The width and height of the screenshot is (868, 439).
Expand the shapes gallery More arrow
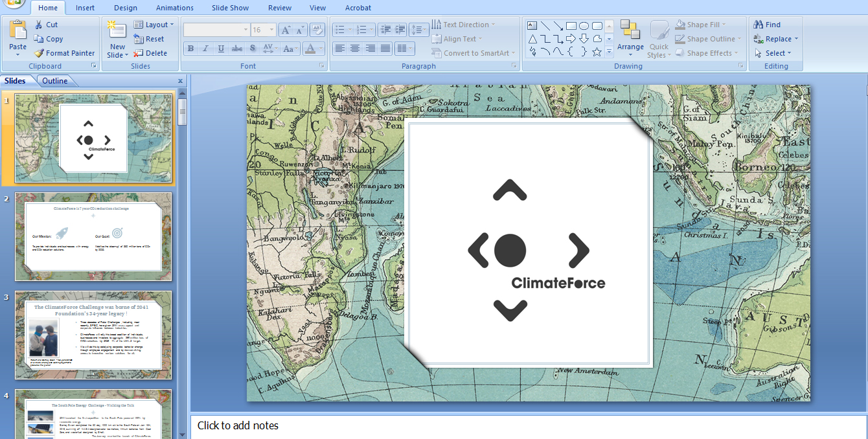[x=609, y=52]
